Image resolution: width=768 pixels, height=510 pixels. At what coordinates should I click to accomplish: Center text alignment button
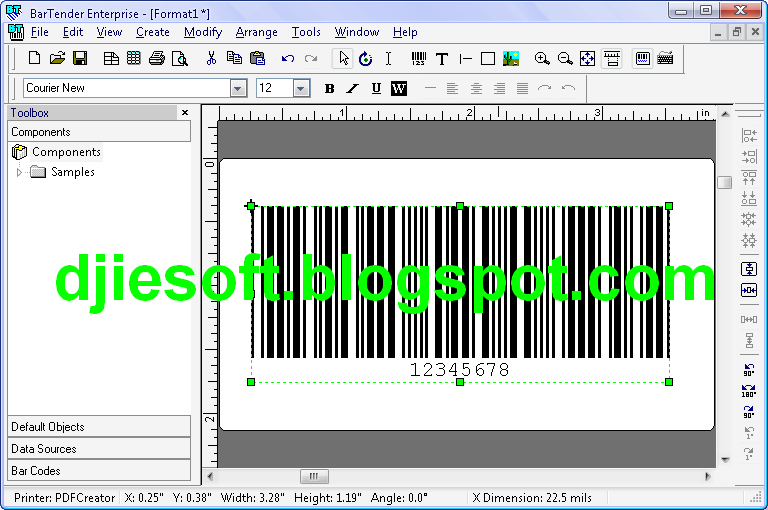pos(476,88)
